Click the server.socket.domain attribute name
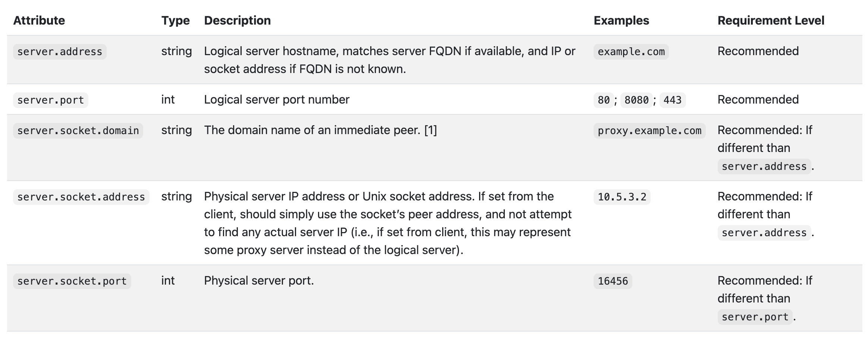Viewport: 868px width, 339px height. coord(78,130)
